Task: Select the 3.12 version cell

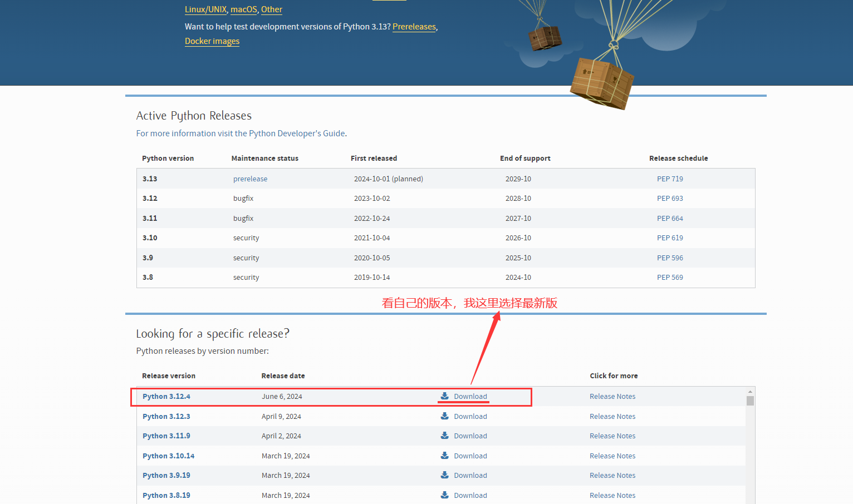Action: (x=150, y=198)
